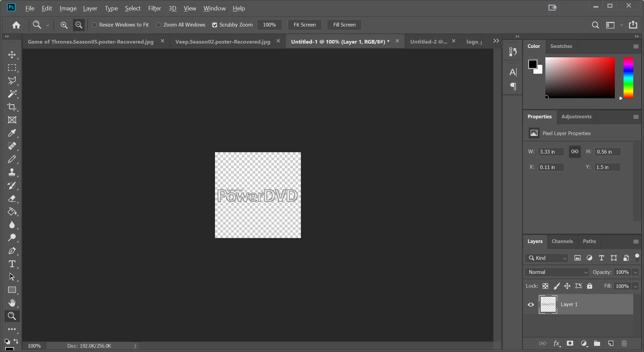The image size is (644, 352).
Task: Select the Horizontal Type tool
Action: (12, 264)
